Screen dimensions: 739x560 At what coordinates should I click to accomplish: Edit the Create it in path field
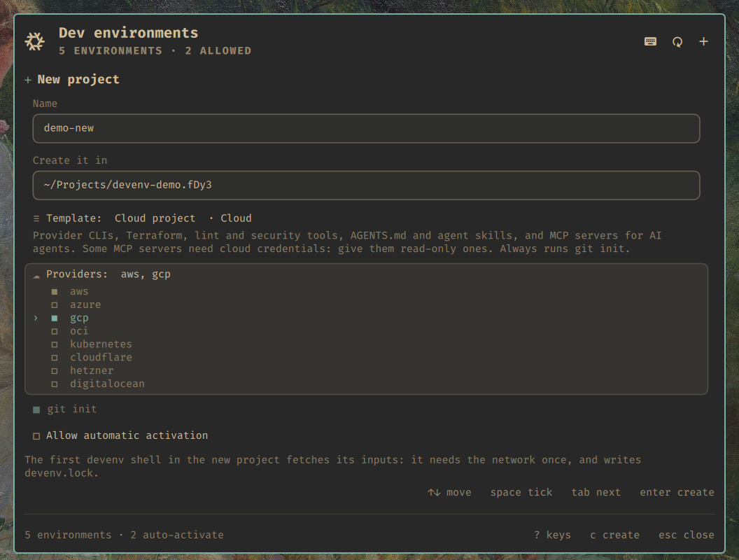click(366, 185)
